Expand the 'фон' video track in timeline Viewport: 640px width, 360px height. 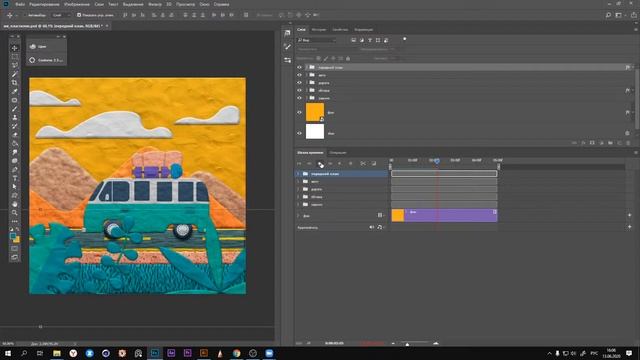coord(298,216)
